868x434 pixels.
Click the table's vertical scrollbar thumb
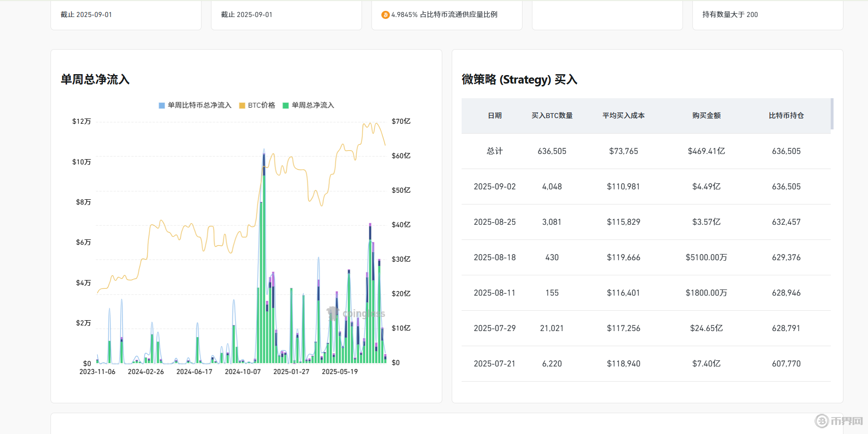832,114
